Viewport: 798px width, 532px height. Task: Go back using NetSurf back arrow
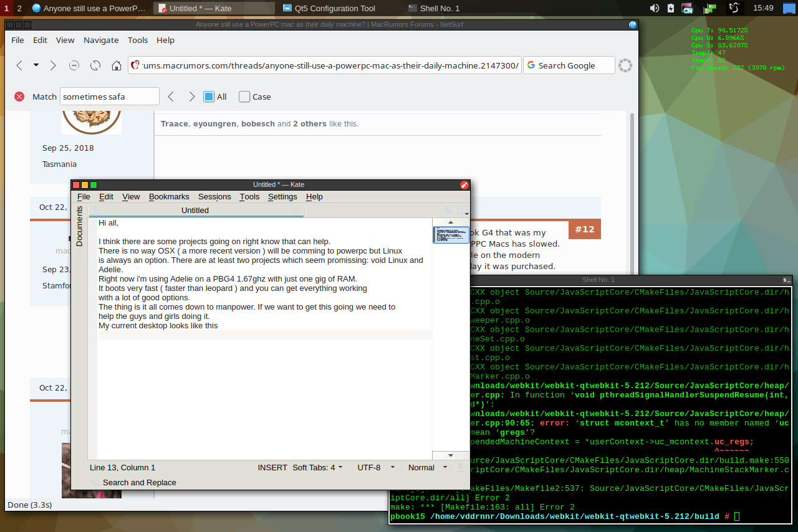coord(20,65)
